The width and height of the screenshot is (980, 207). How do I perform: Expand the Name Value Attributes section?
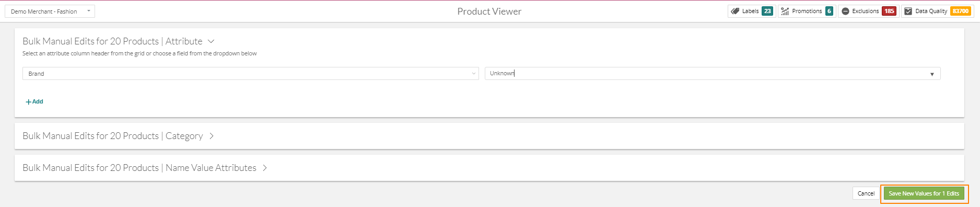[x=265, y=168]
